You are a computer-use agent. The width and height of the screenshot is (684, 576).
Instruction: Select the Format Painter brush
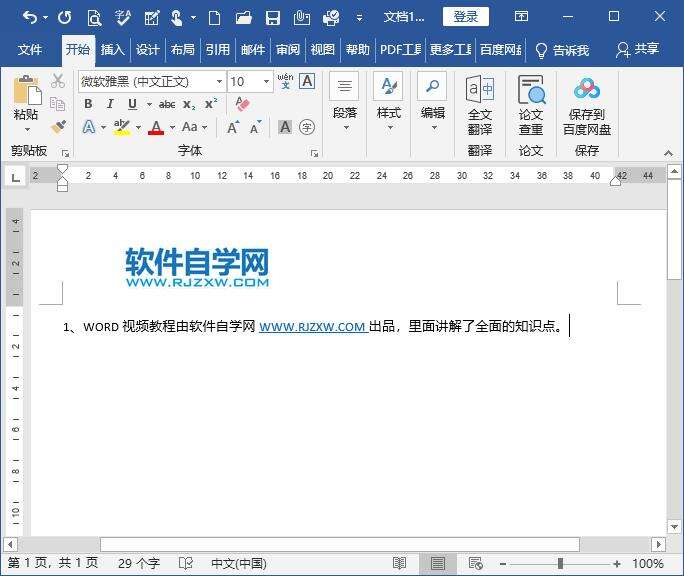(x=58, y=127)
